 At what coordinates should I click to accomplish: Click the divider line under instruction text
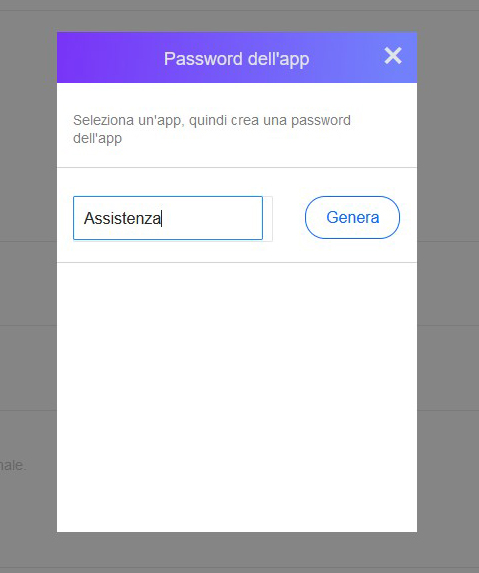tap(237, 168)
